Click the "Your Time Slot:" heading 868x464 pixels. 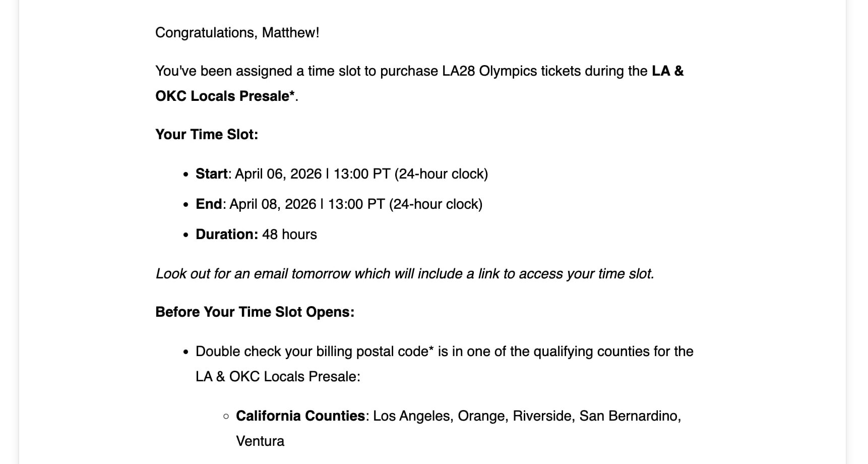tap(207, 135)
